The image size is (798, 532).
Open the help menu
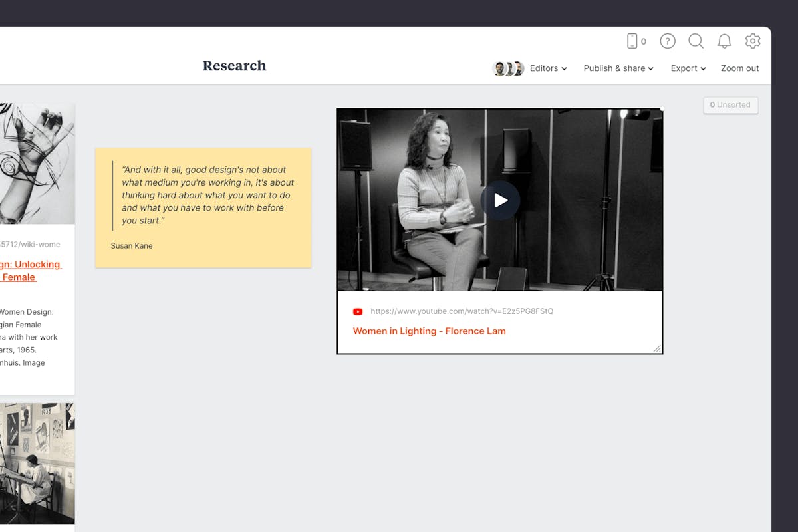click(667, 41)
